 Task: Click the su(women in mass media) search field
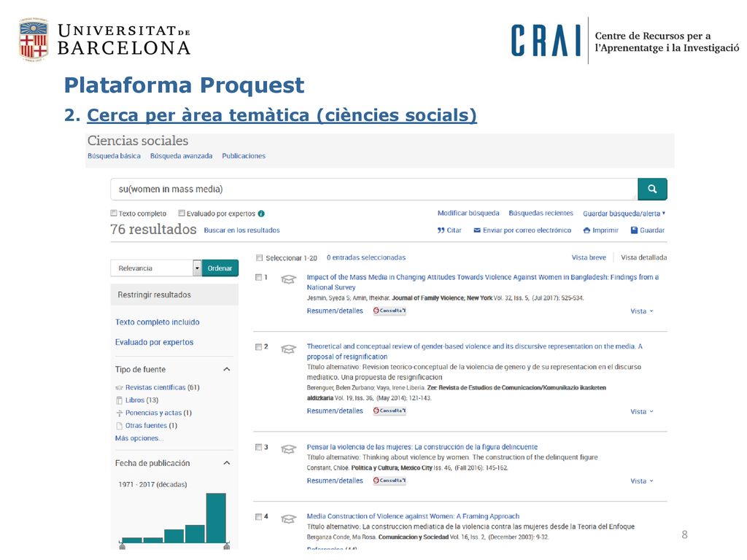[x=374, y=189]
